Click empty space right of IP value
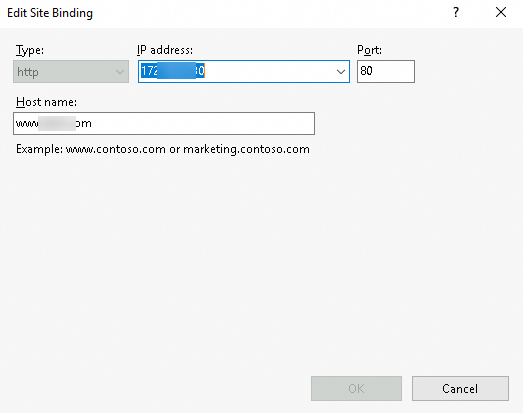Image resolution: width=523 pixels, height=413 pixels. [267, 71]
